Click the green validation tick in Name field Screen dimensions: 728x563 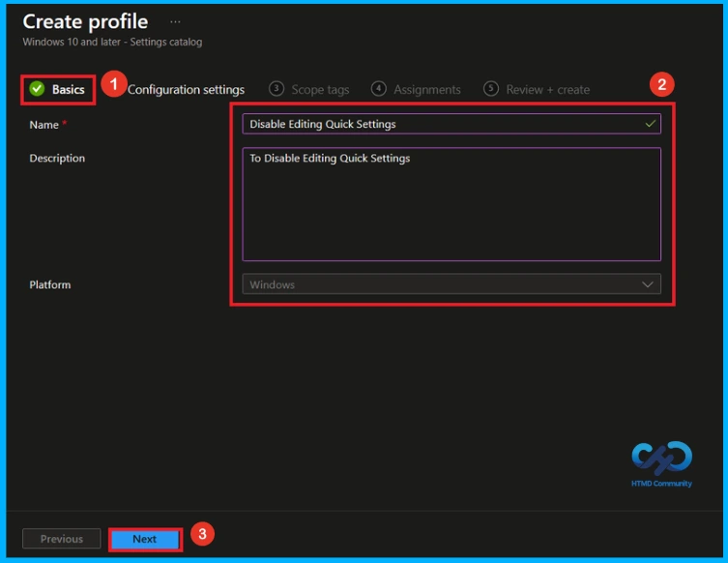pos(650,124)
